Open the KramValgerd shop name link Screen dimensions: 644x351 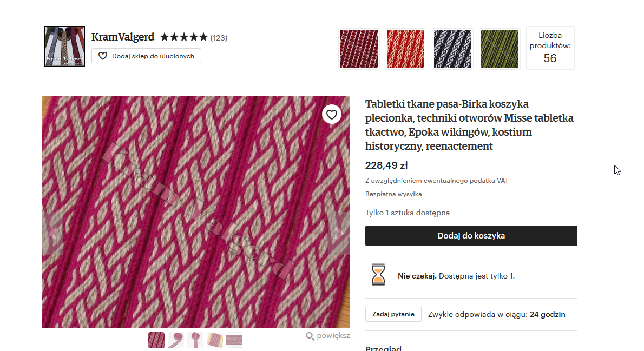pos(123,37)
